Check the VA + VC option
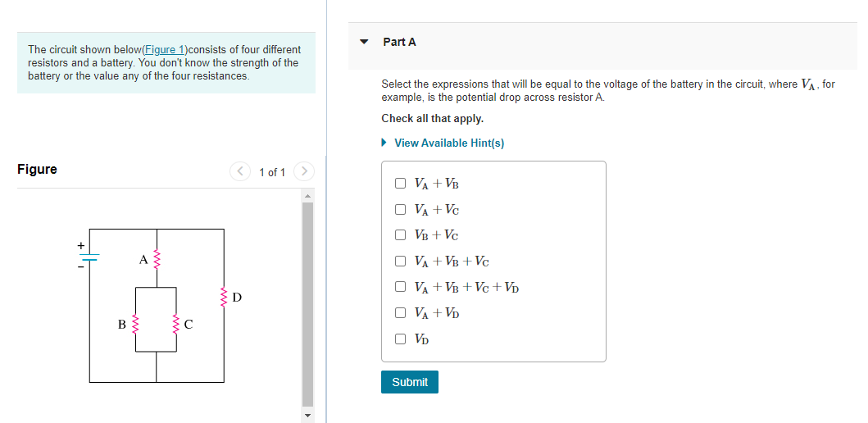Screen dimensions: 868x423 click(400, 209)
